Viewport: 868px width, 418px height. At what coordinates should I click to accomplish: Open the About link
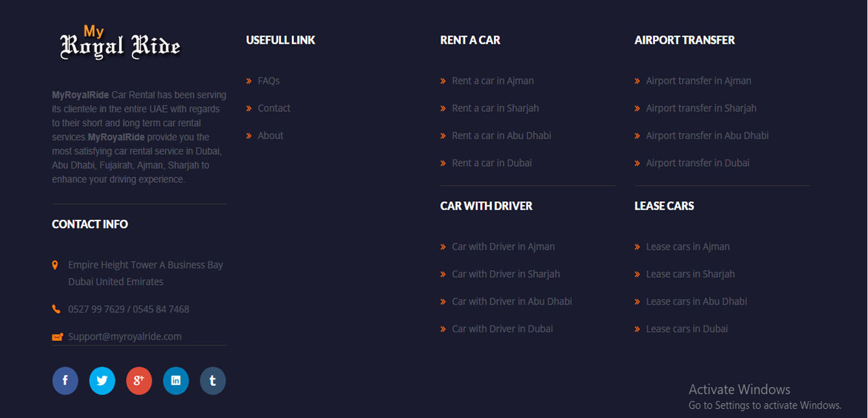[x=270, y=136]
